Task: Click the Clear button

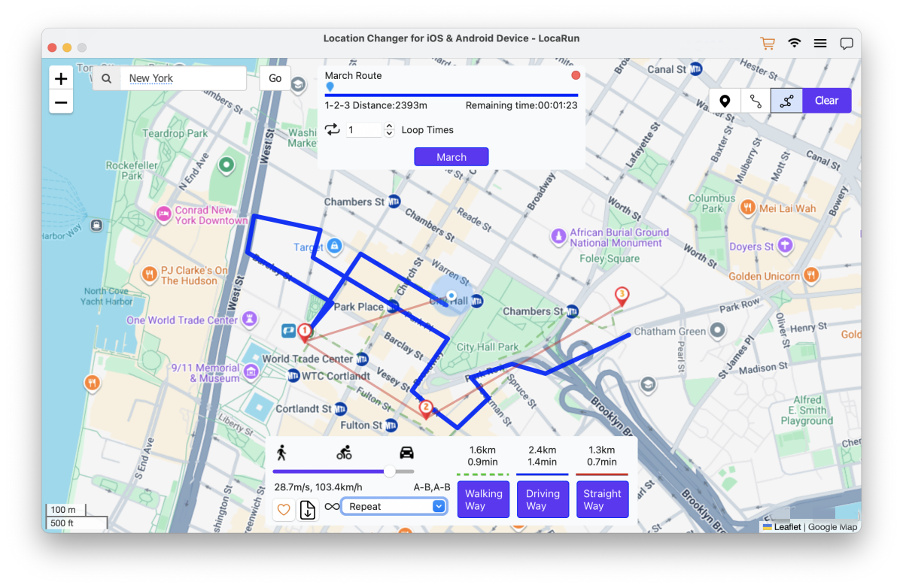Action: pyautogui.click(x=826, y=101)
